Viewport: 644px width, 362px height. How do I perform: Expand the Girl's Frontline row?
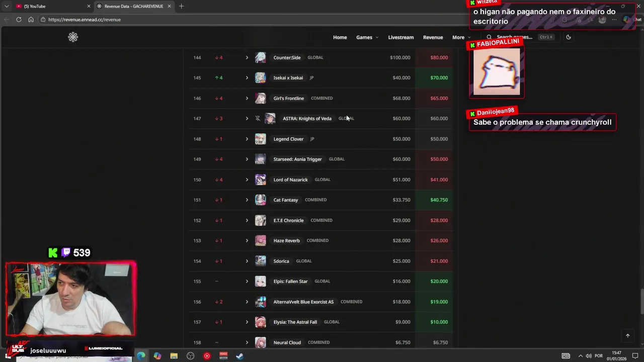[x=247, y=98]
